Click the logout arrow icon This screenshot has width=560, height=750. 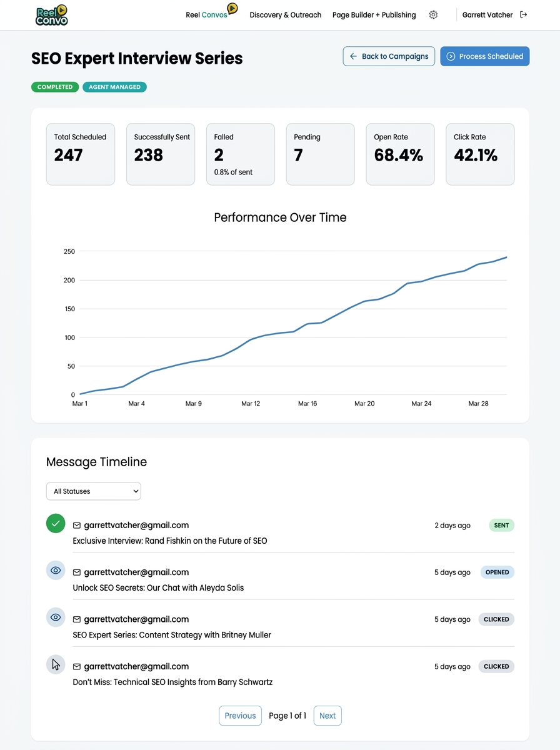524,15
